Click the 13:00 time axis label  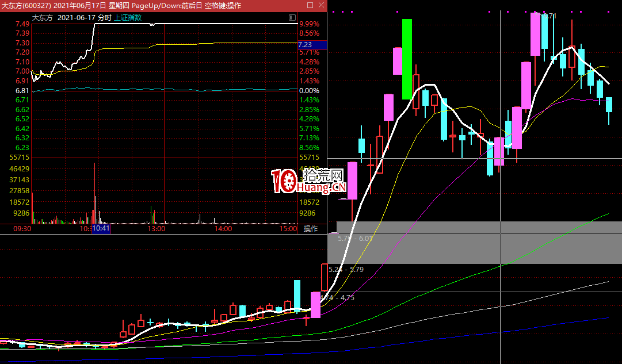[x=157, y=228]
